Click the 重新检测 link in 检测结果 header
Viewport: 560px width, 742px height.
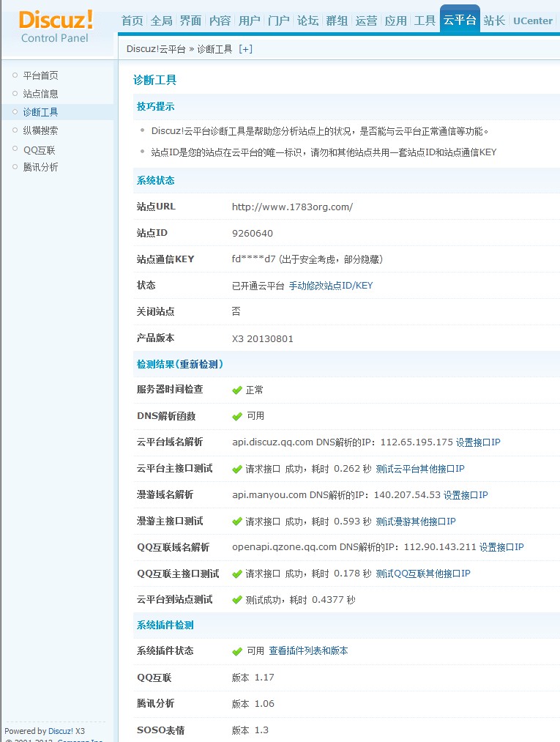pos(198,364)
